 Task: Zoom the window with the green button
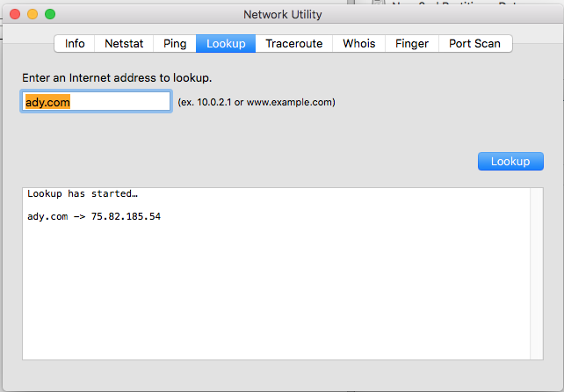pos(50,15)
